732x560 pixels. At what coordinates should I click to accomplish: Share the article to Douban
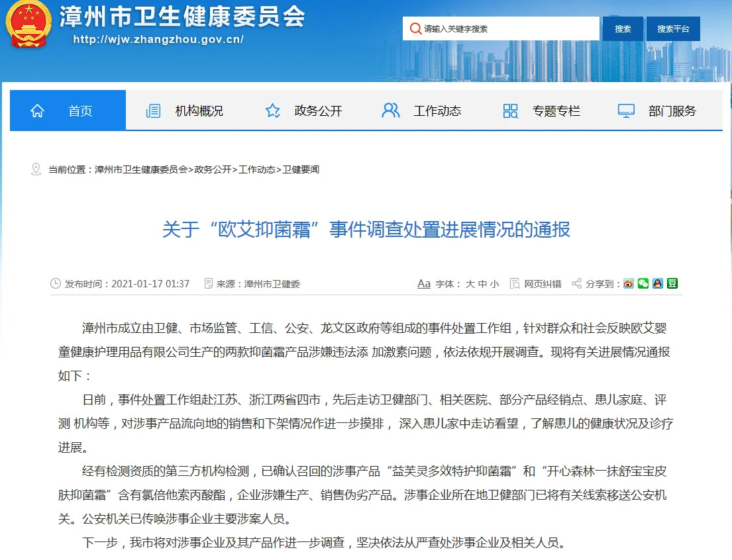coord(672,283)
